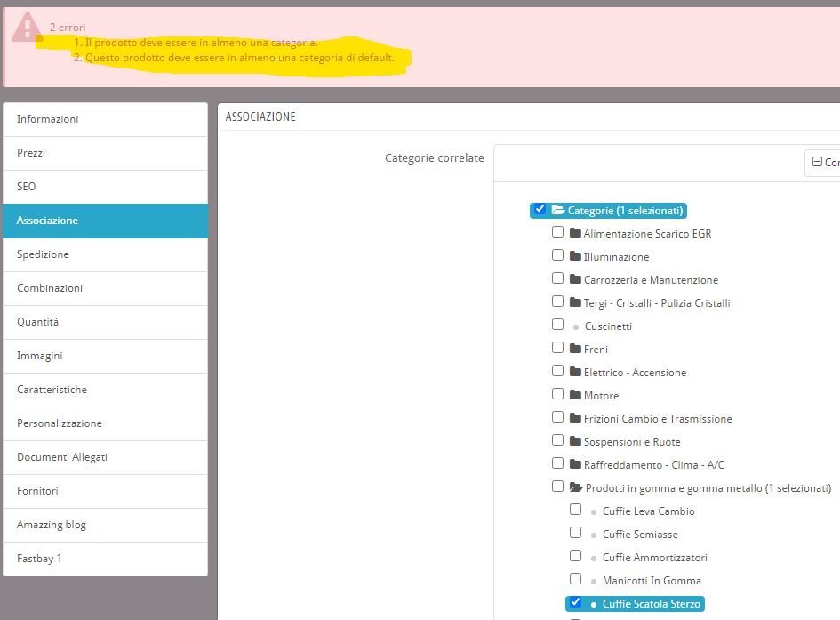Click the folder icon of Carrozzeria e Manutenzione
840x620 pixels.
[x=575, y=279]
